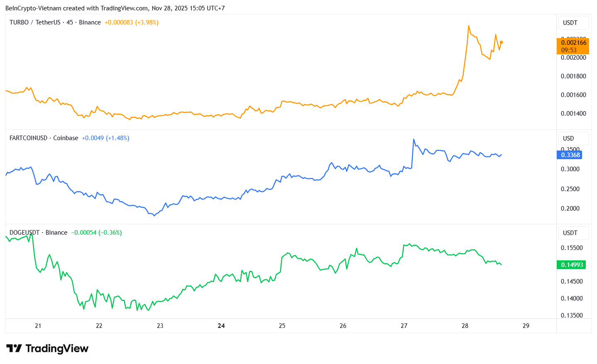597x364 pixels.
Task: Open the USD currency selector for FARTCOIN pane
Action: 573,138
